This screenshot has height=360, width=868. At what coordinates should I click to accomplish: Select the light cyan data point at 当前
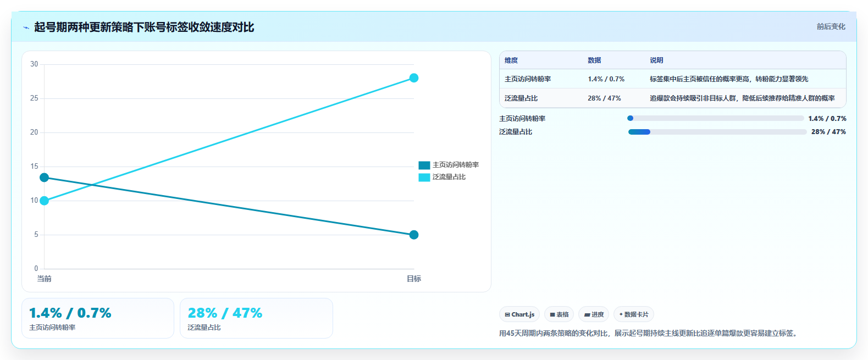45,201
